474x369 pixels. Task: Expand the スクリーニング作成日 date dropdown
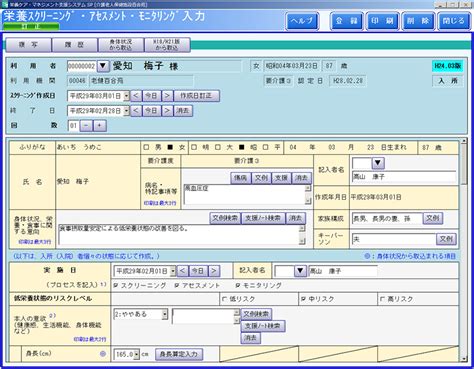click(126, 96)
